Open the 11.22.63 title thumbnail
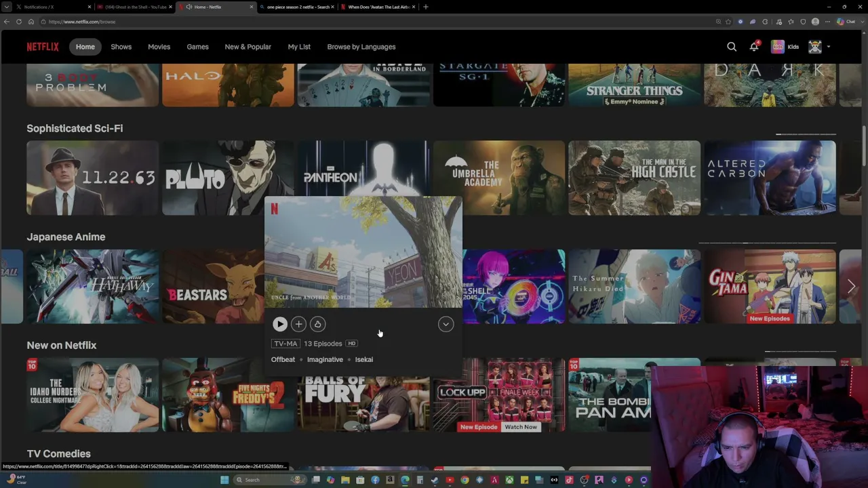Image resolution: width=868 pixels, height=488 pixels. (92, 178)
